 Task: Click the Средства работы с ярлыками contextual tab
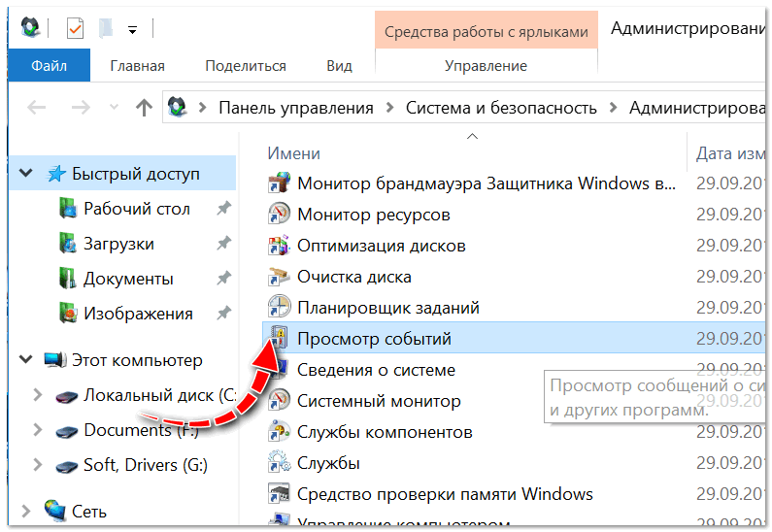pos(486,32)
